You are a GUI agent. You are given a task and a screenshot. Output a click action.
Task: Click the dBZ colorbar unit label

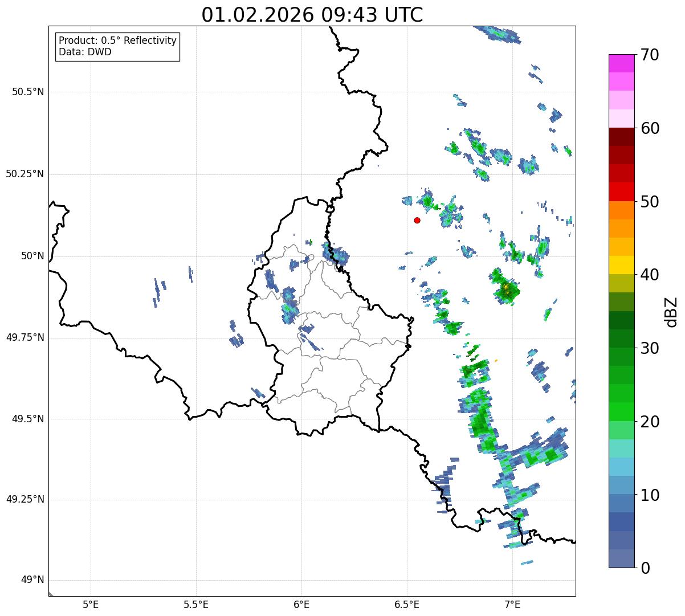(x=671, y=312)
